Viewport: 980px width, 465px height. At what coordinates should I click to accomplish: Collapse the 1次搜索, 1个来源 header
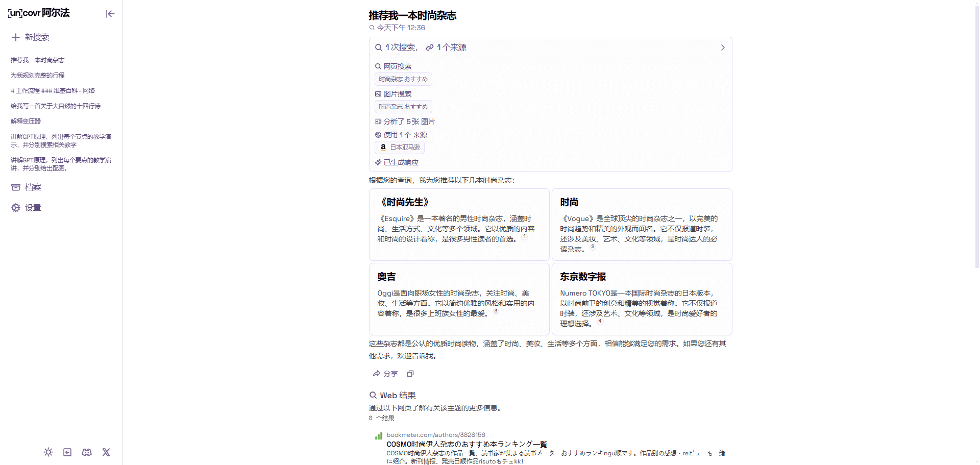click(x=426, y=47)
